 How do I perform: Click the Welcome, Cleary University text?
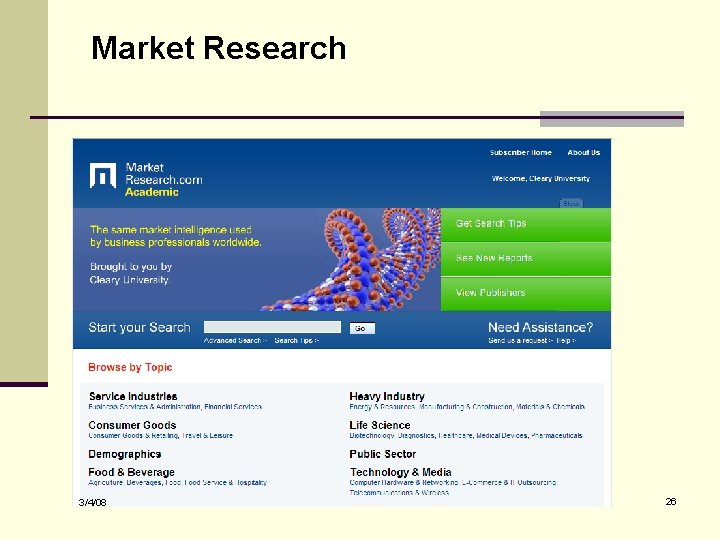541,179
